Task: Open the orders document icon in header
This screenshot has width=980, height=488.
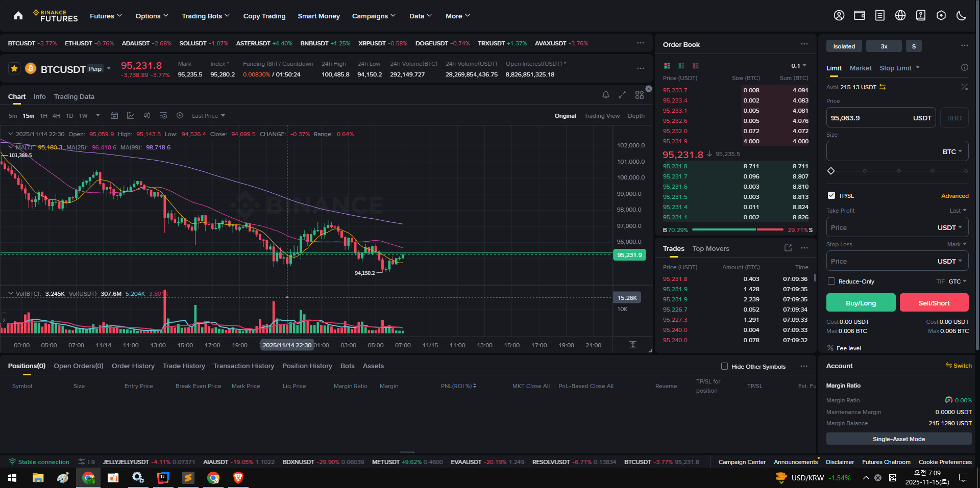Action: point(880,16)
